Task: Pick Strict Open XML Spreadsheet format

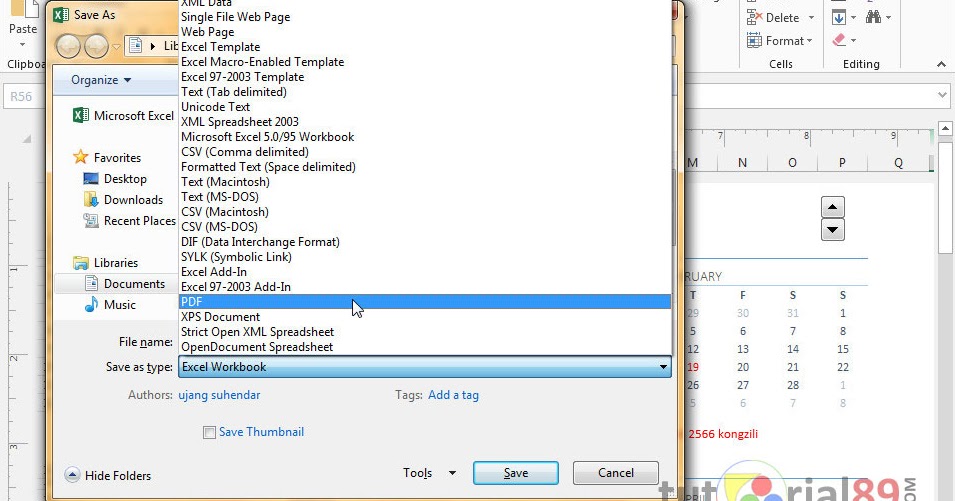Action: point(425,332)
